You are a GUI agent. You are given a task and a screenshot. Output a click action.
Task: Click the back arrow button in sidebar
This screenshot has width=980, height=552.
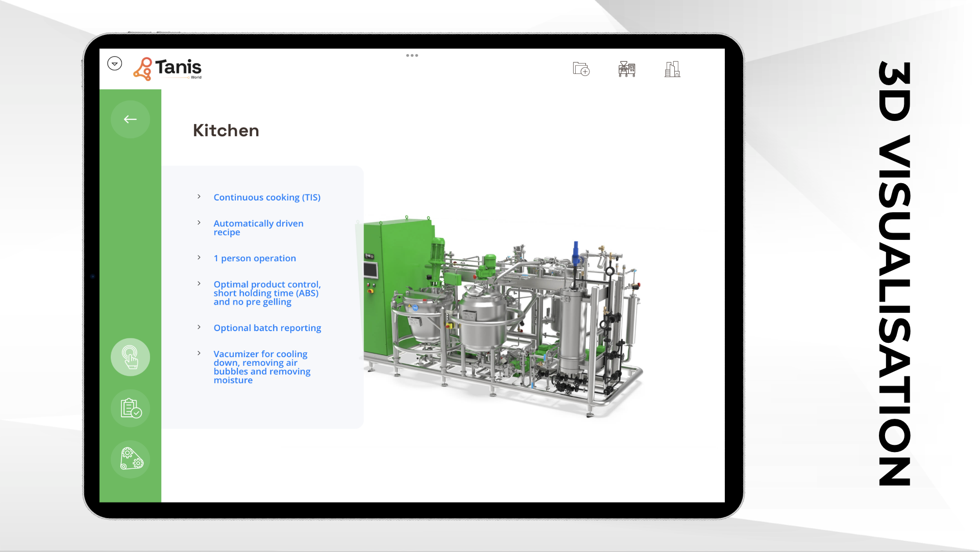click(130, 119)
